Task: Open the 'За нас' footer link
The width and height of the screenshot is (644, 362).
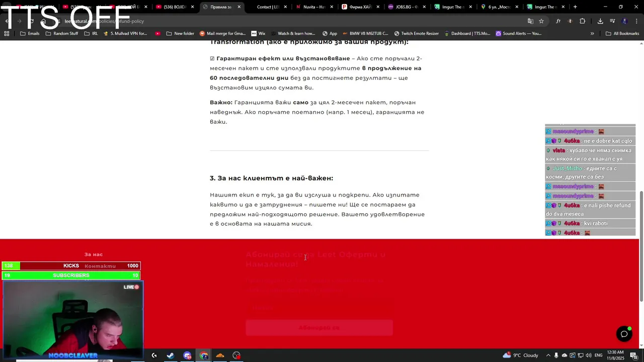Action: 94,254
